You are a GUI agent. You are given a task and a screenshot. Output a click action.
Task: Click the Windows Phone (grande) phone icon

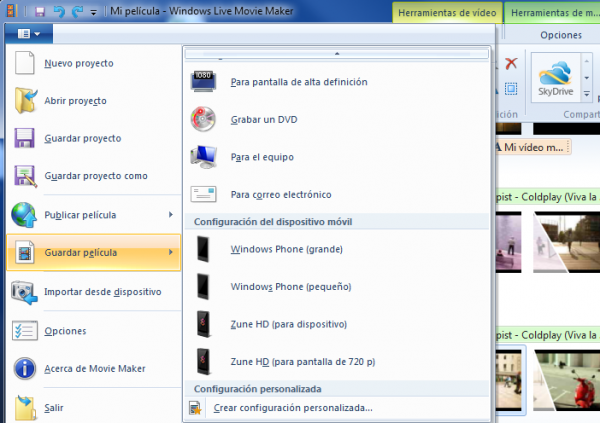point(203,249)
